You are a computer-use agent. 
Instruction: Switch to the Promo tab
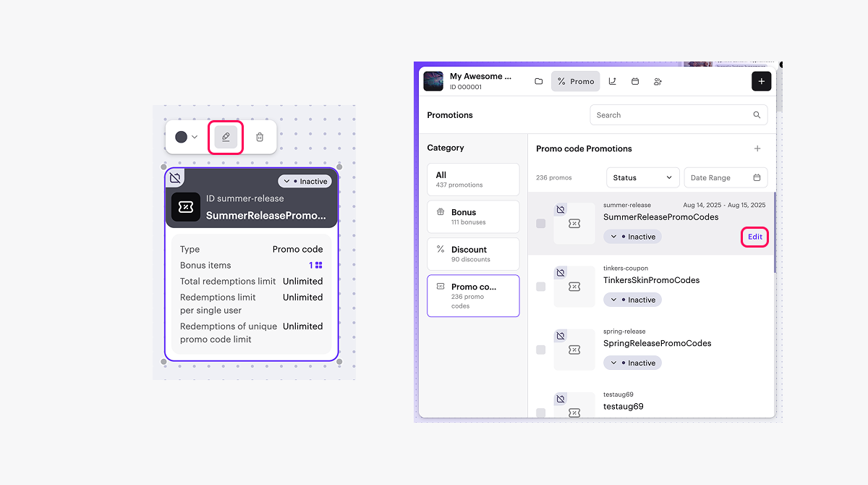pyautogui.click(x=575, y=81)
